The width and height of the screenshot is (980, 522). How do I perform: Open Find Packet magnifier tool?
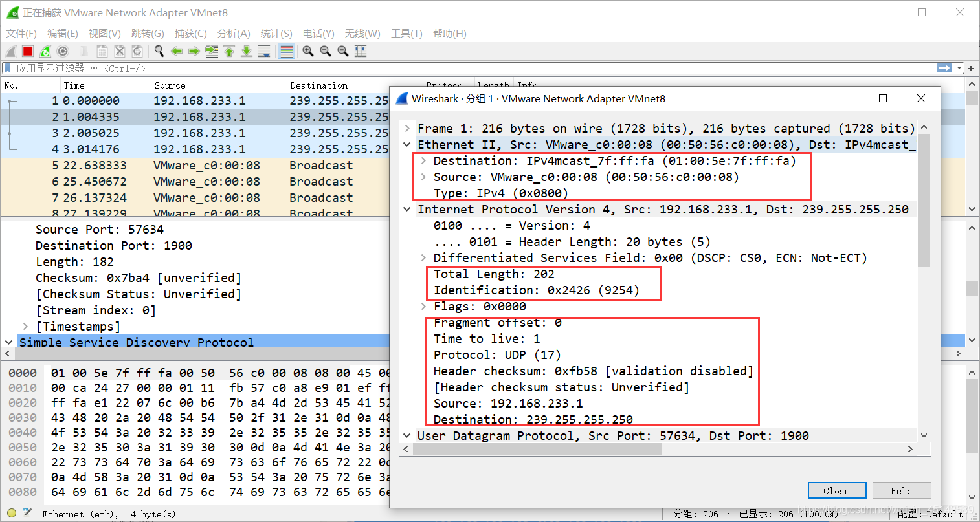(159, 51)
